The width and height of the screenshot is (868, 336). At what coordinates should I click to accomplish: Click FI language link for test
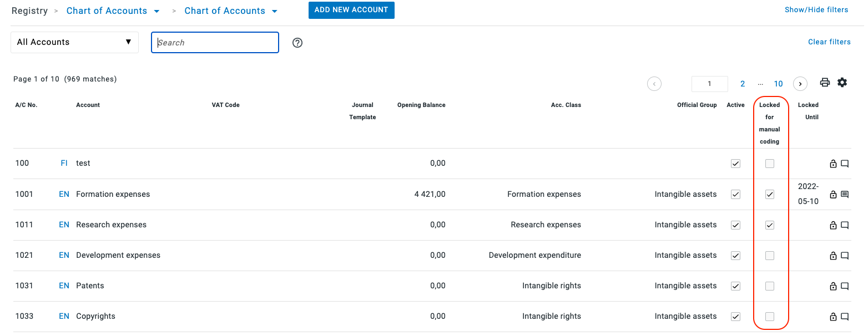click(64, 163)
